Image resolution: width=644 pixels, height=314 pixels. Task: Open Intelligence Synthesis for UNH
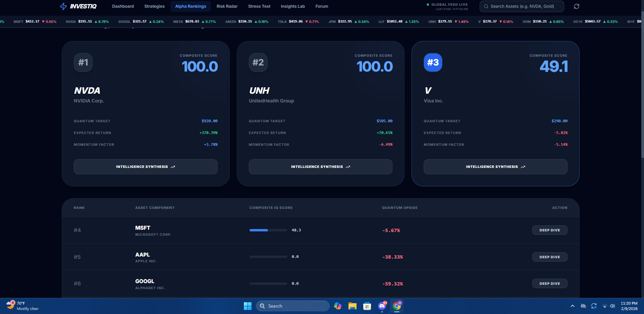point(321,167)
